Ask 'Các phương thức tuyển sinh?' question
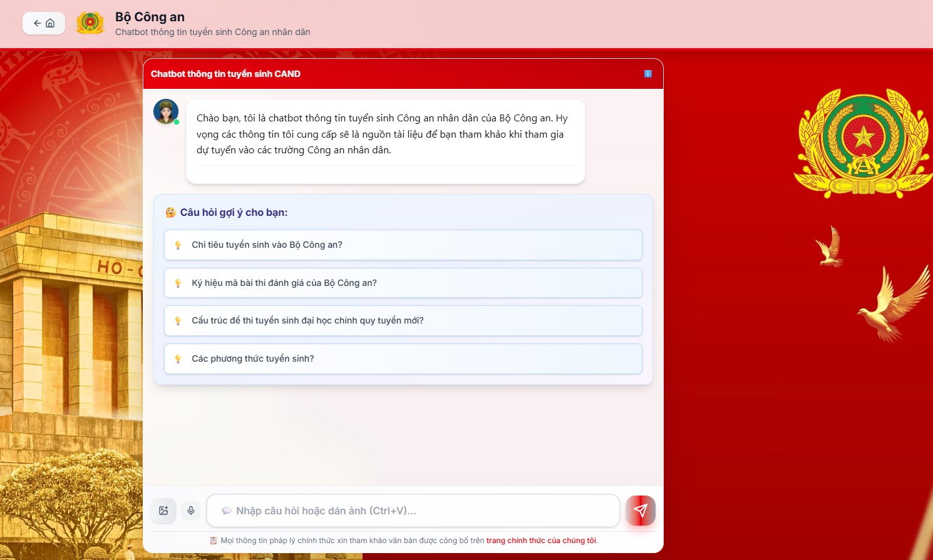Viewport: 933px width, 560px height. 403,359
